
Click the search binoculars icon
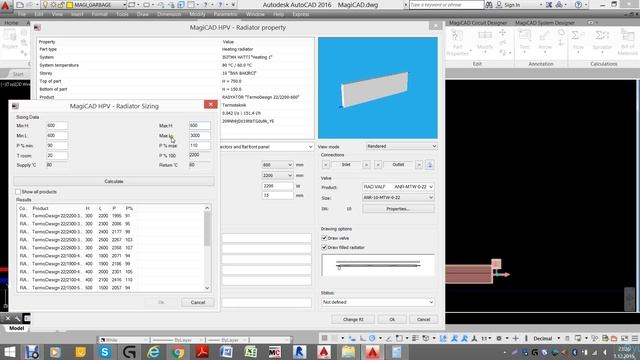tap(489, 5)
